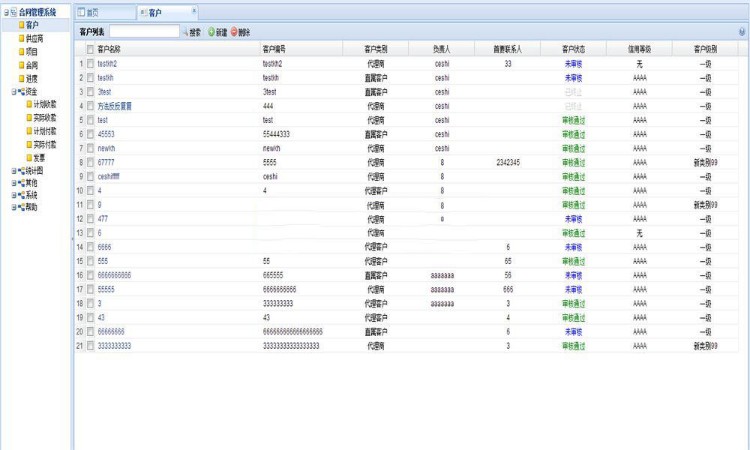The height and width of the screenshot is (450, 750).
Task: Click the 供应商 folder icon in sidebar
Action: (x=20, y=38)
